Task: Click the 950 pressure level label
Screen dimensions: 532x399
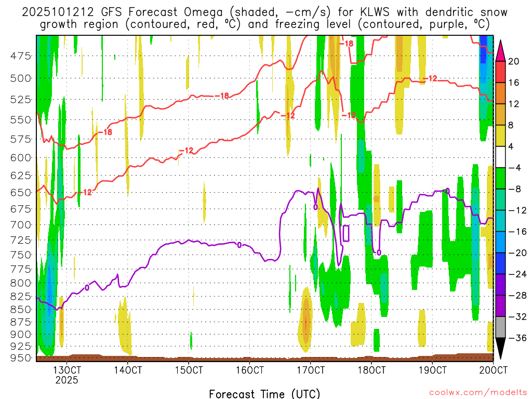Action: tap(21, 358)
